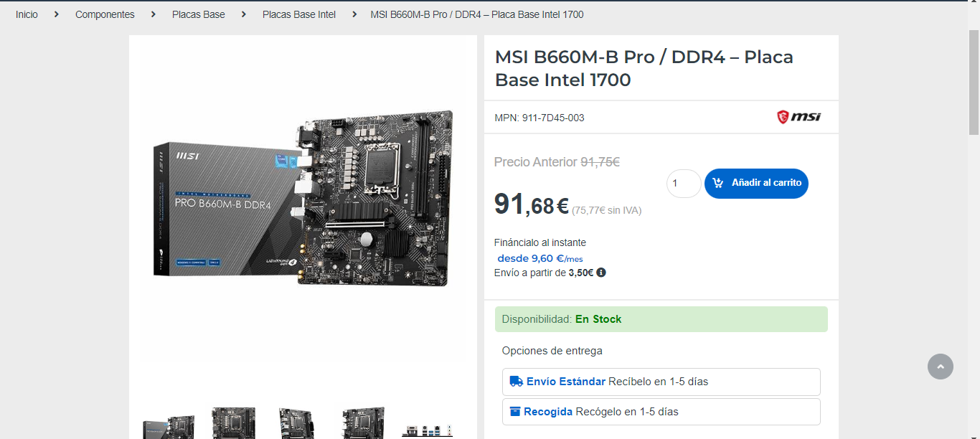Click the MSI brand logo

[x=798, y=117]
